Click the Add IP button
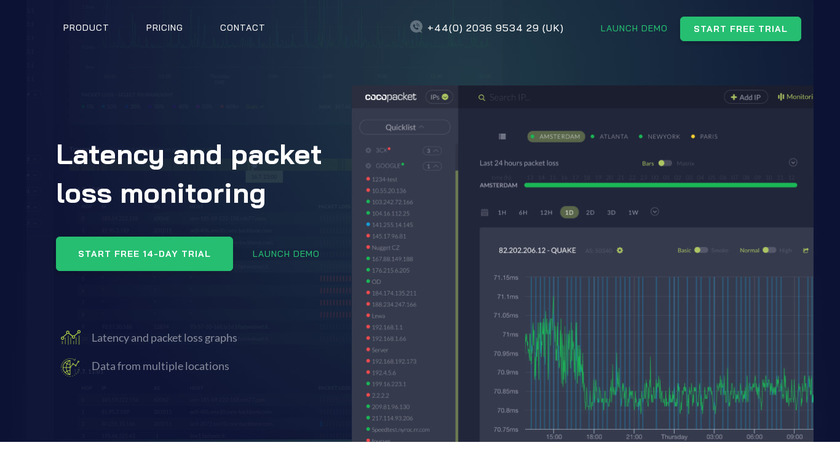Image resolution: width=840 pixels, height=472 pixels. [x=746, y=97]
